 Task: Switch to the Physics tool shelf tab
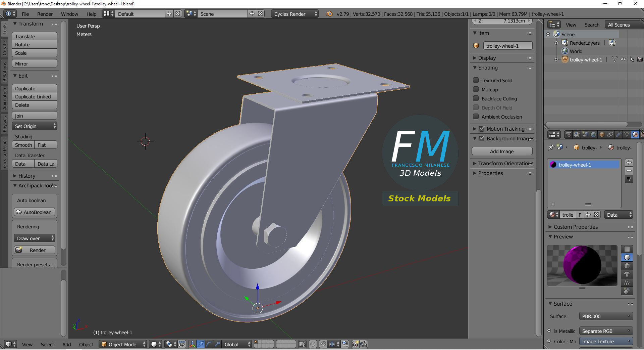pyautogui.click(x=5, y=123)
